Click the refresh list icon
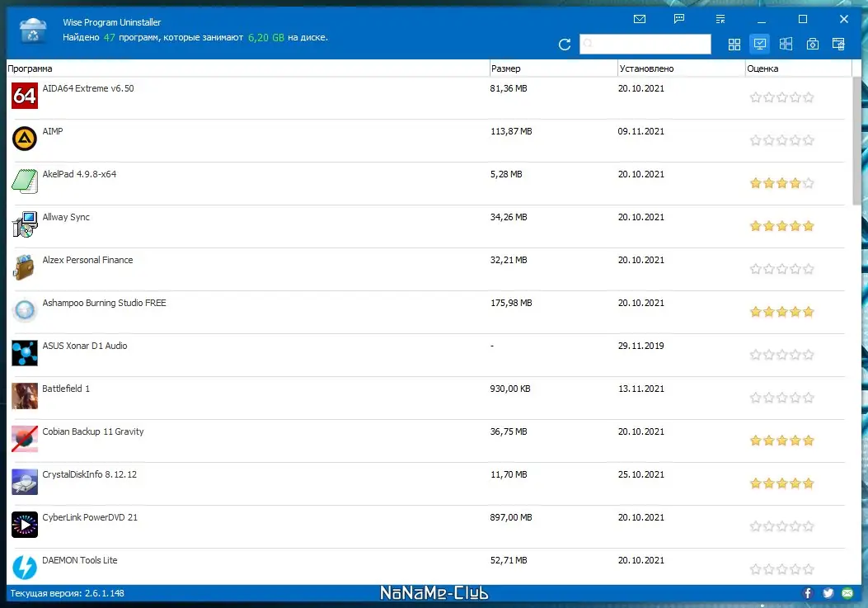The image size is (868, 608). pos(564,45)
